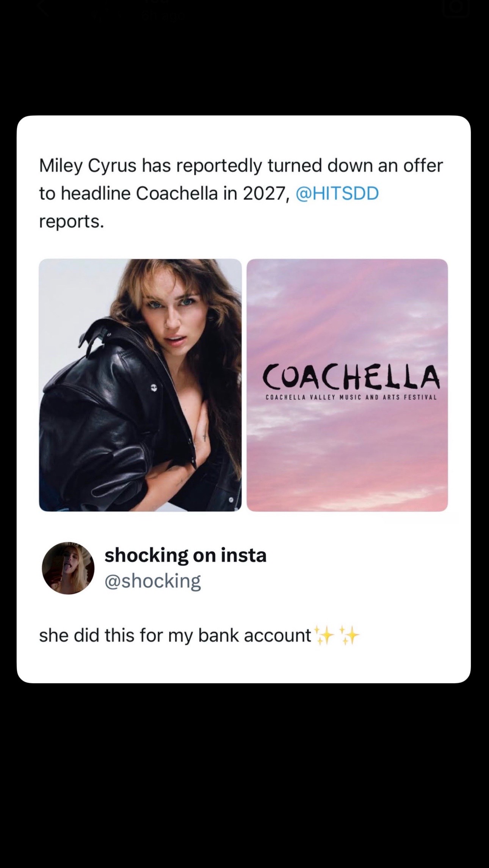Click the black COACHELLA logo lettering

coord(351,377)
